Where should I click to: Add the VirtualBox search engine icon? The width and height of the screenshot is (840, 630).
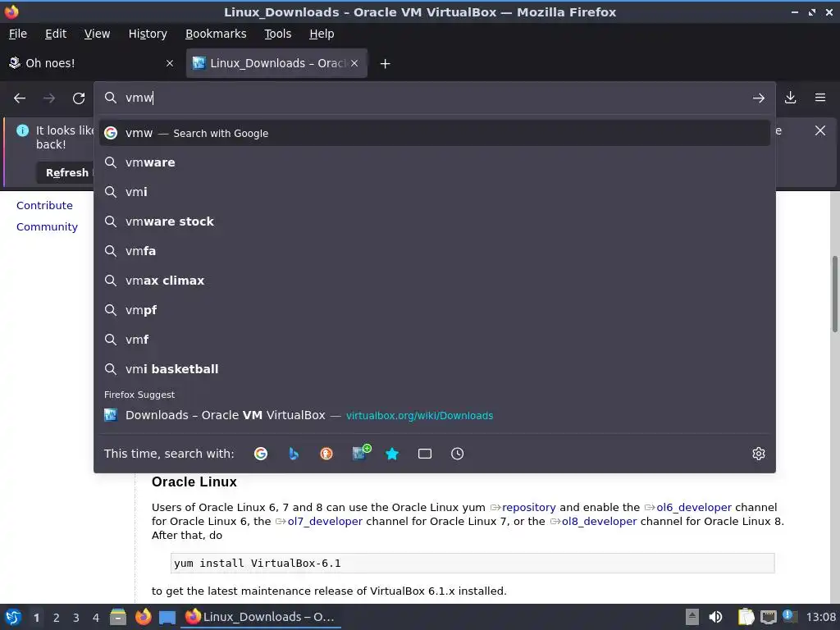click(361, 453)
